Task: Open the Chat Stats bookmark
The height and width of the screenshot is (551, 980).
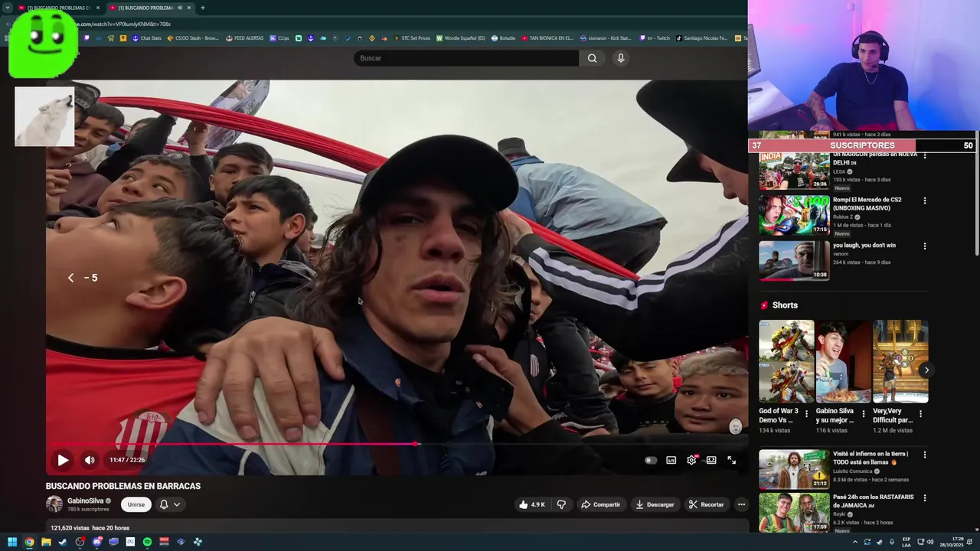Action: pos(146,37)
